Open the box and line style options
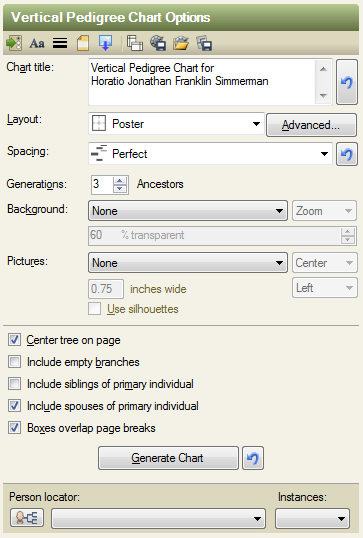The image size is (363, 538). 60,43
